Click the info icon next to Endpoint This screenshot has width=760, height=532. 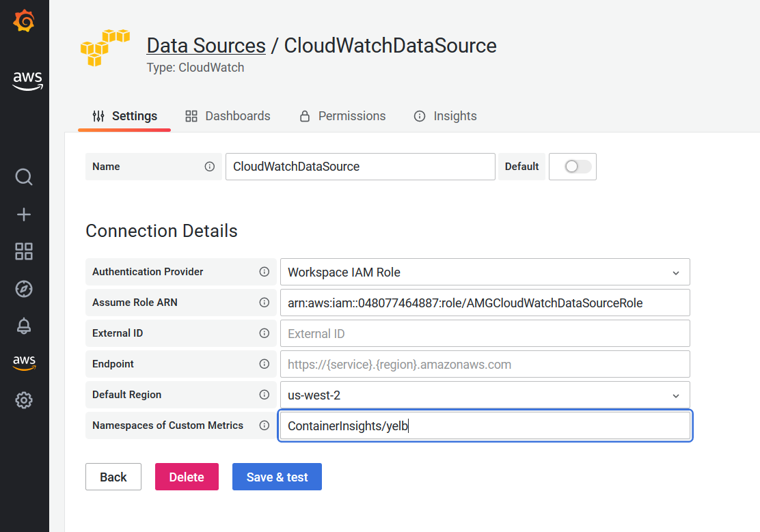(264, 364)
